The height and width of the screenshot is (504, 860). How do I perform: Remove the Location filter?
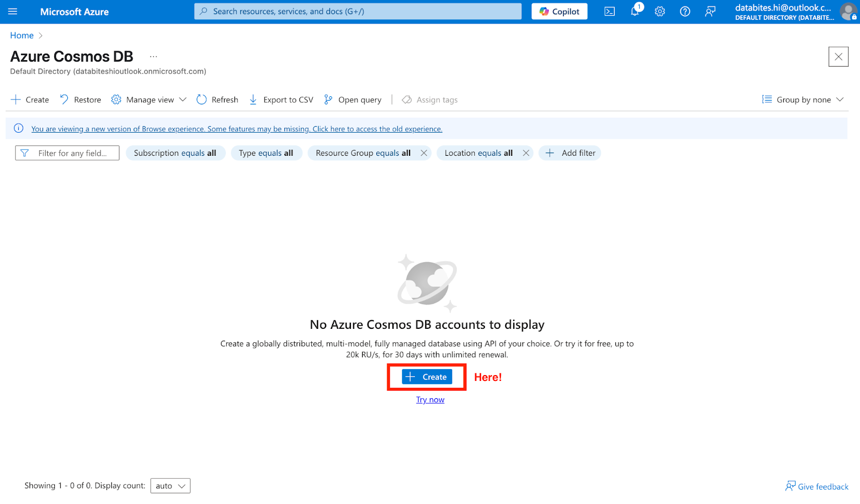pos(526,153)
